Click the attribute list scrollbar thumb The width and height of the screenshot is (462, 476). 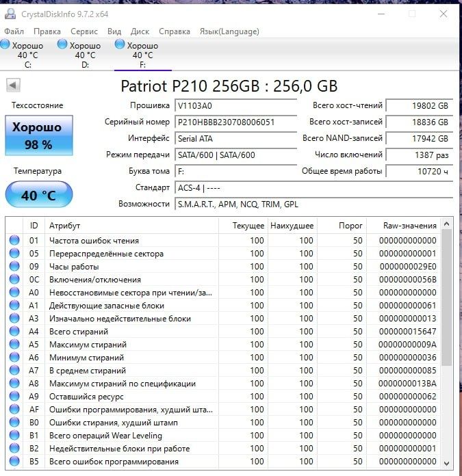click(x=446, y=297)
